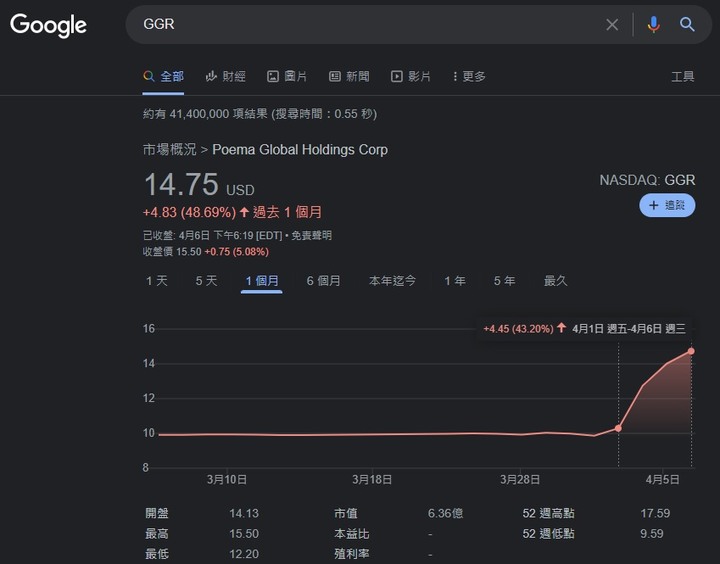Screen dimensions: 720x564
Task: Select the 5 天 chart range
Action: (x=206, y=281)
